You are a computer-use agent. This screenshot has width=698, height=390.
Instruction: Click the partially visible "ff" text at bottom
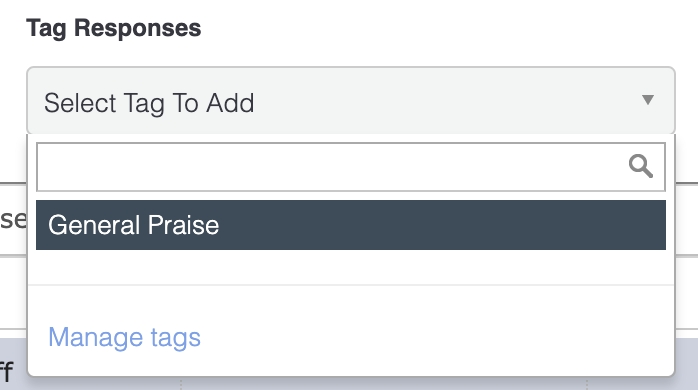click(x=7, y=371)
